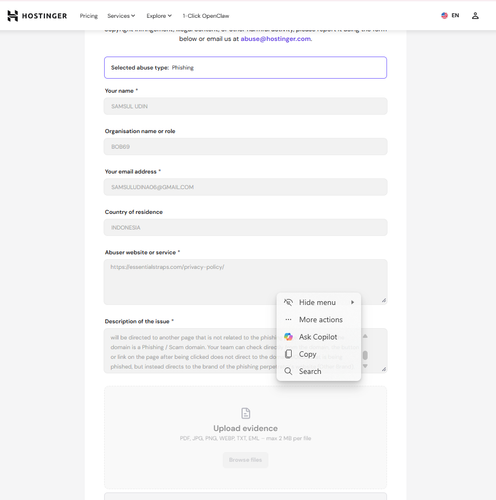
Task: Click the Selected abuse type Phishing box
Action: 246,68
